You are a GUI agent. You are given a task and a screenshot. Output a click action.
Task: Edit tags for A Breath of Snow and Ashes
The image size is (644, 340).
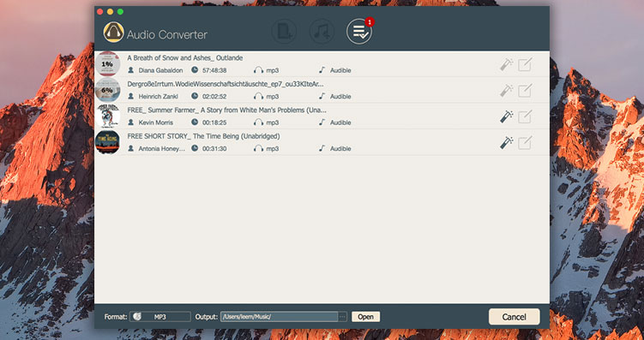(525, 64)
